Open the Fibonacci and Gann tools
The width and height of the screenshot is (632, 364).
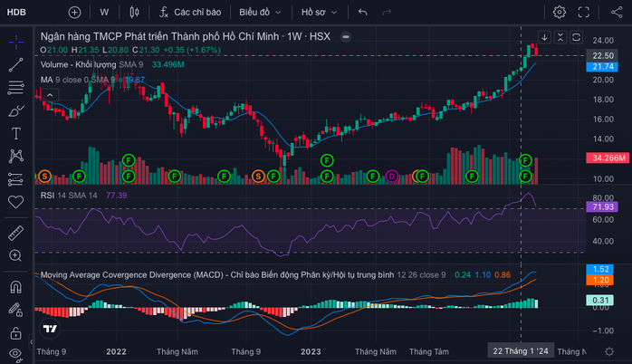click(15, 88)
